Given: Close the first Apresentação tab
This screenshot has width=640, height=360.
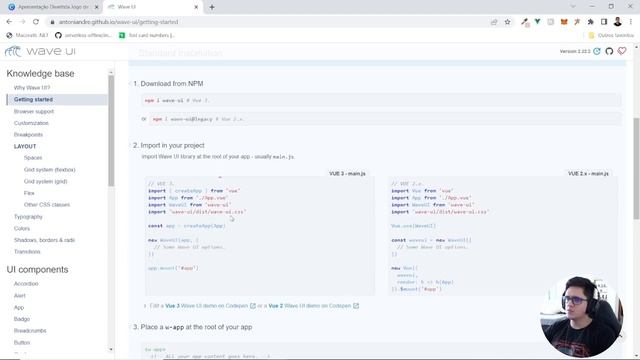Looking at the screenshot, I should pyautogui.click(x=97, y=7).
